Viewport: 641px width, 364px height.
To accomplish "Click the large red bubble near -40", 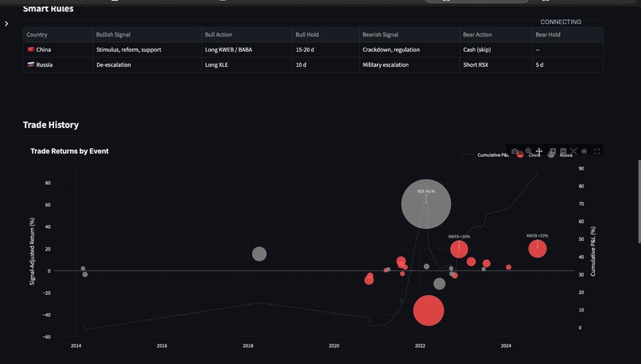I will pyautogui.click(x=429, y=311).
